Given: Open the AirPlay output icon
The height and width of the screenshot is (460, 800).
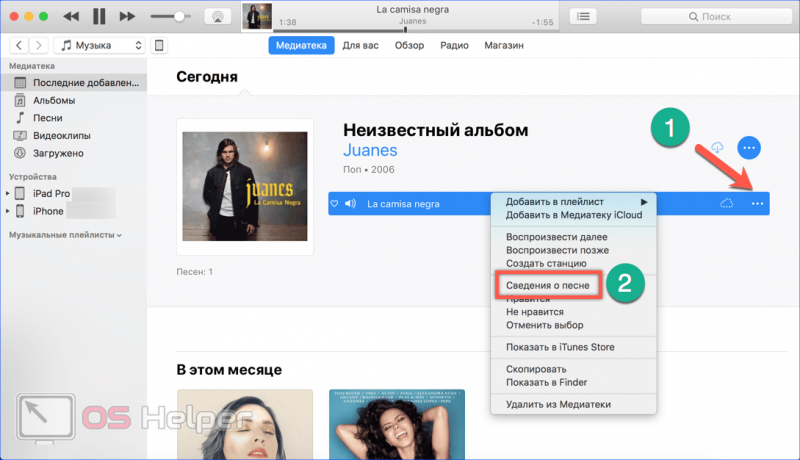Looking at the screenshot, I should click(x=217, y=16).
